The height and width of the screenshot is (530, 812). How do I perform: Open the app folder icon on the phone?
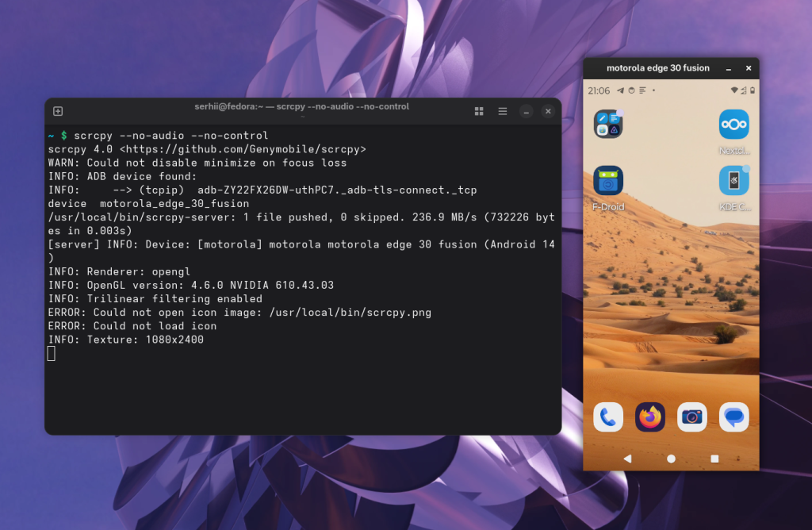[x=608, y=124]
